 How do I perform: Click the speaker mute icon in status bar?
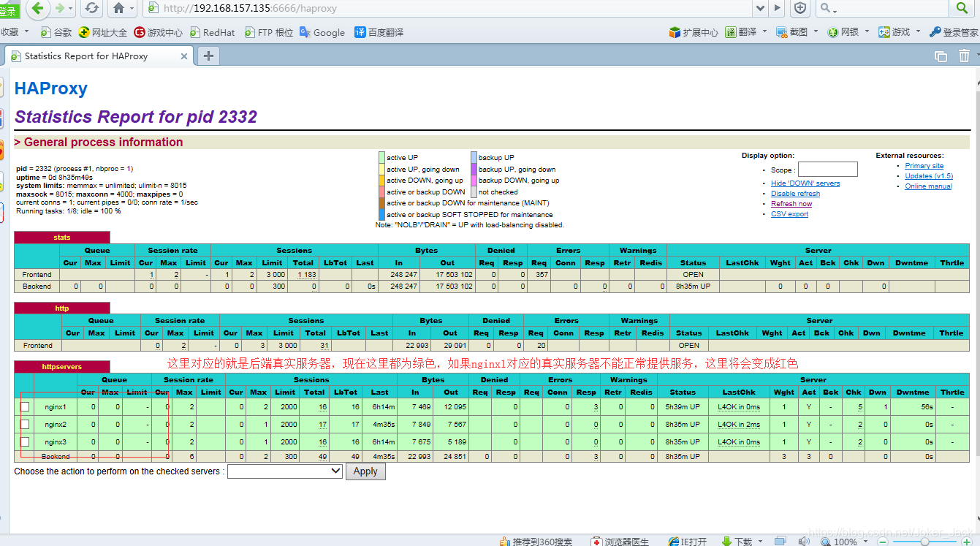point(805,542)
